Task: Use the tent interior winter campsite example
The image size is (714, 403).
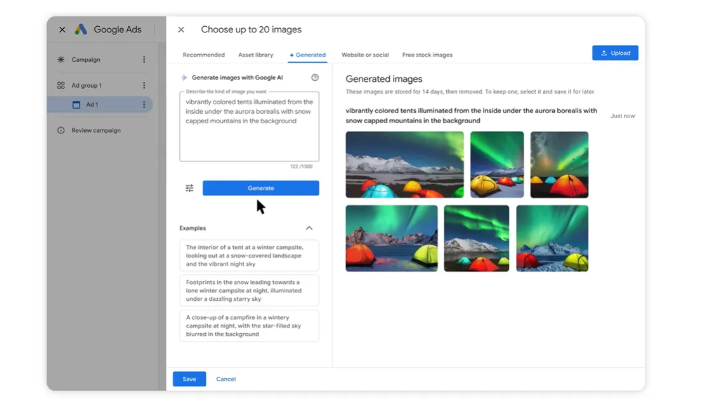Action: pyautogui.click(x=249, y=255)
